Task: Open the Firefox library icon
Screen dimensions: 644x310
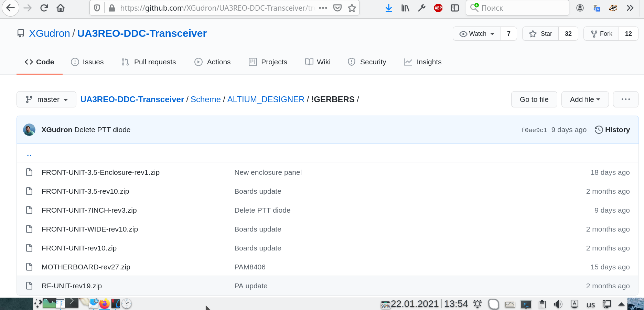Action: [405, 8]
